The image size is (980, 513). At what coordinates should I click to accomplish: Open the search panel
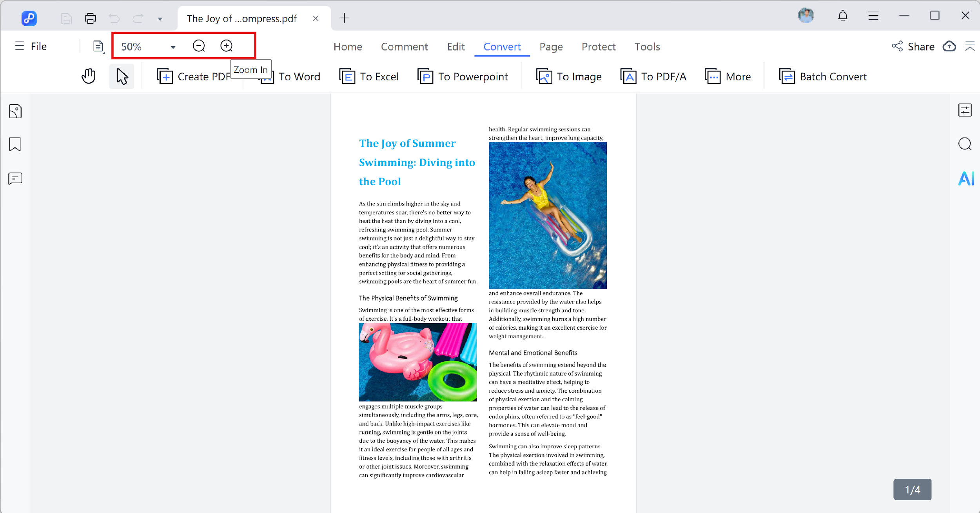(965, 144)
